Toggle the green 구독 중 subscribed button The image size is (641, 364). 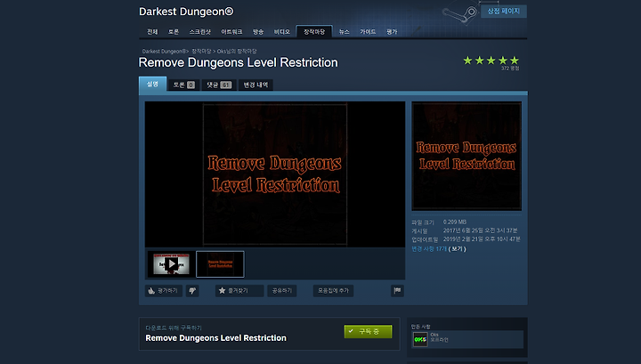368,331
